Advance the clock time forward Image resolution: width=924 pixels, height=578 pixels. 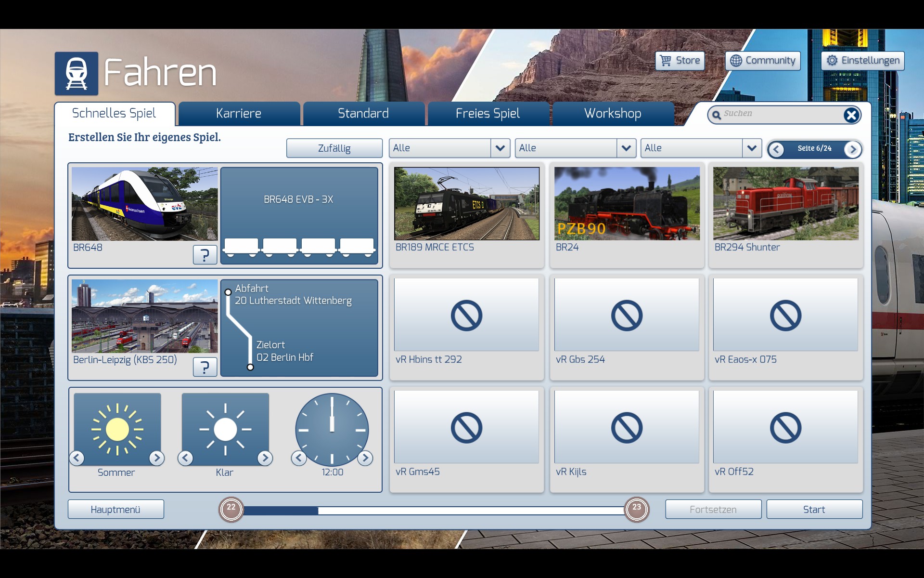[x=365, y=458]
